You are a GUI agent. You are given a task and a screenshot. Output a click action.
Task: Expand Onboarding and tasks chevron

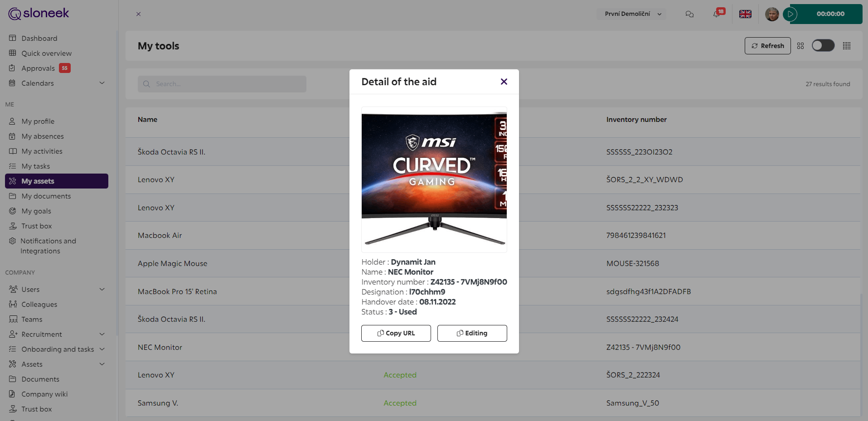tap(102, 349)
